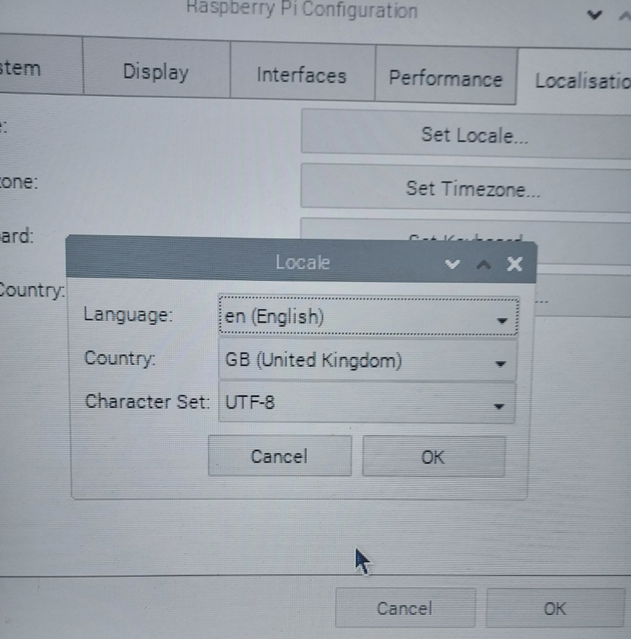Click Cancel in Raspberry Pi Configuration window
The width and height of the screenshot is (631, 639).
pyautogui.click(x=405, y=608)
